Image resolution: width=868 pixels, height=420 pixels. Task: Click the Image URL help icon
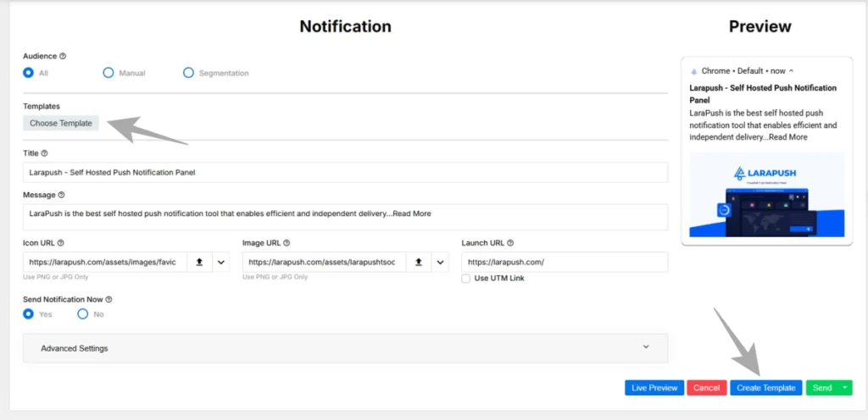coord(287,243)
